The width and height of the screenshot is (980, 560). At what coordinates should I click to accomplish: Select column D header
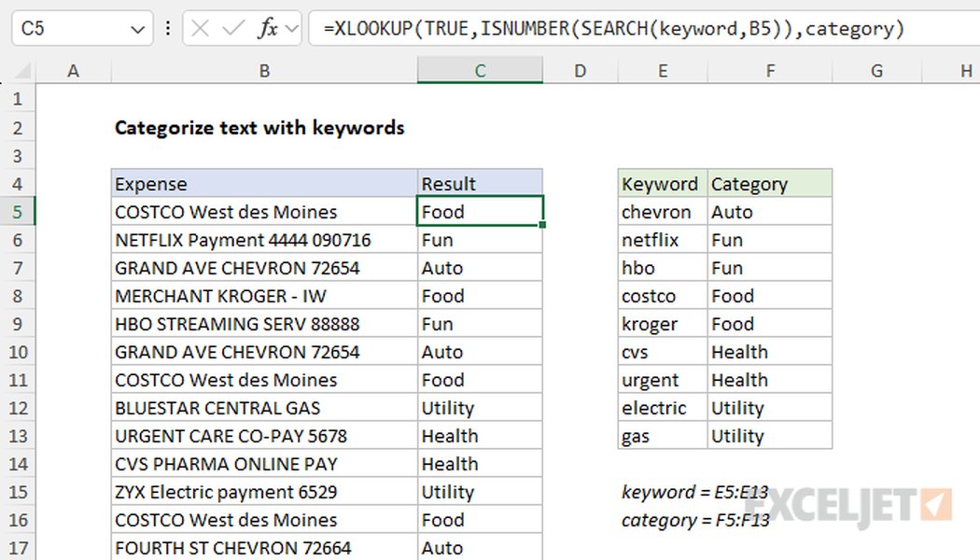pos(580,71)
